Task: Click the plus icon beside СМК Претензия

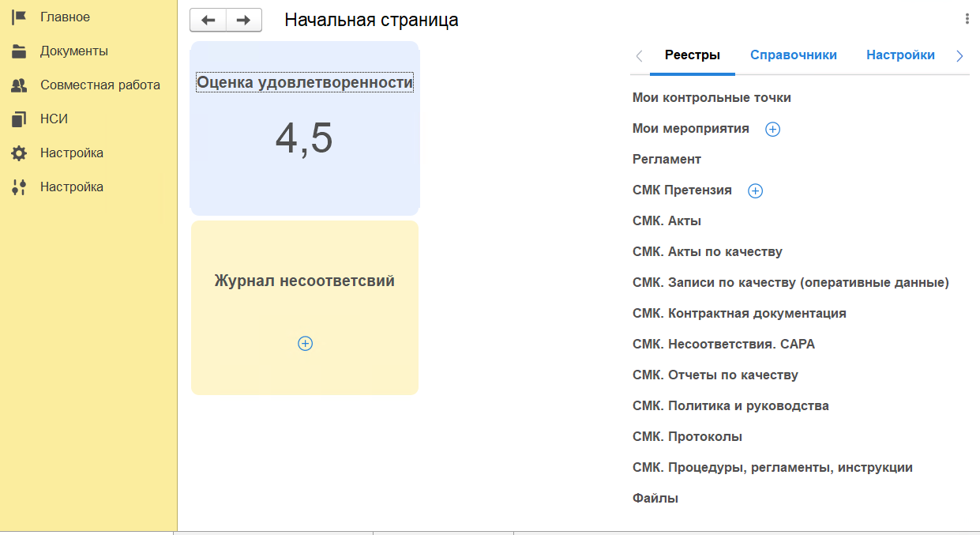Action: point(755,191)
